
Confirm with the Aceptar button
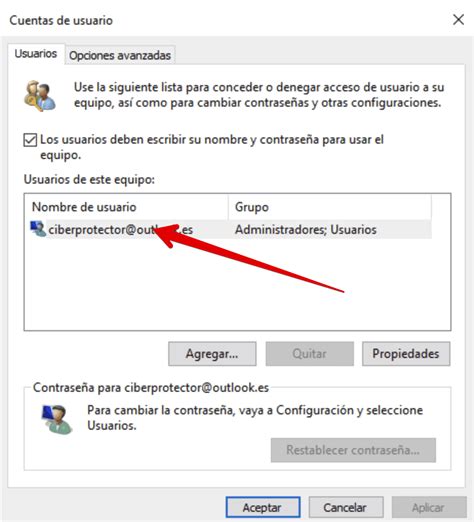point(263,507)
